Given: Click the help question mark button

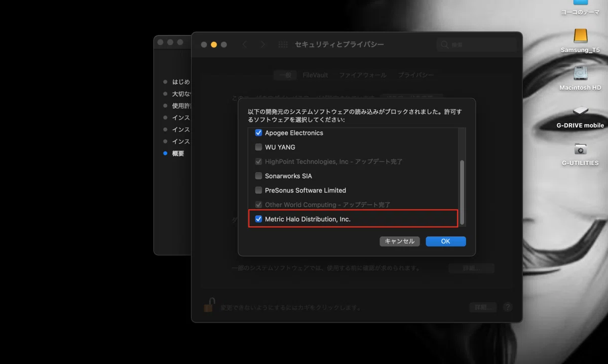Looking at the screenshot, I should tap(507, 307).
